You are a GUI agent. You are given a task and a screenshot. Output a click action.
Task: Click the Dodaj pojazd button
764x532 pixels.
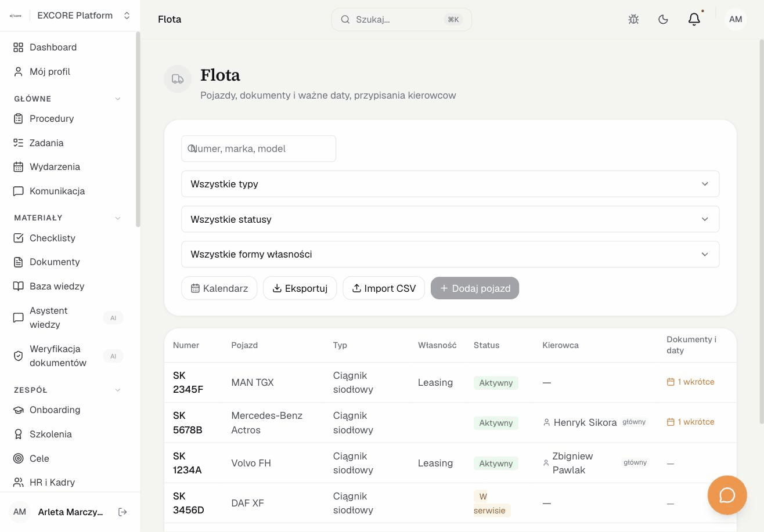tap(475, 288)
